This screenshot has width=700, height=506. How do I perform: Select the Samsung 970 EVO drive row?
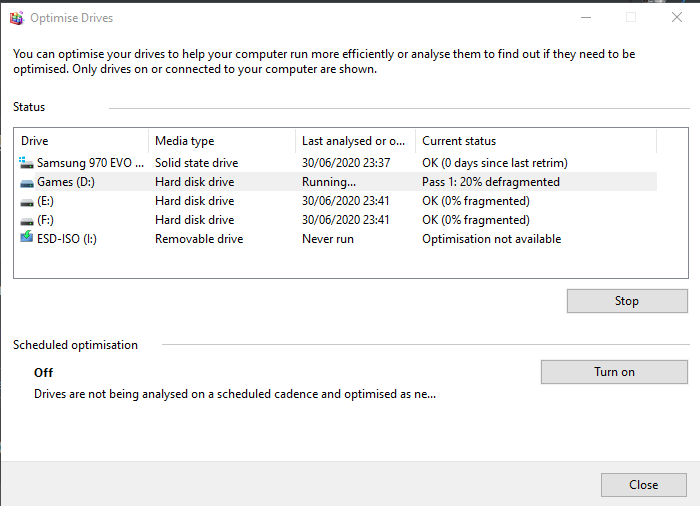coord(90,163)
